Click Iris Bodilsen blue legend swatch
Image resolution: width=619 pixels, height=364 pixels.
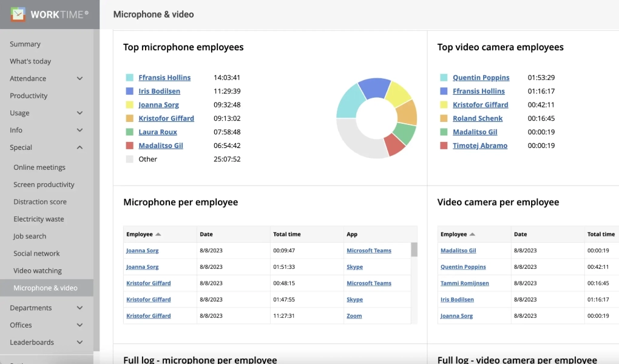(x=129, y=91)
